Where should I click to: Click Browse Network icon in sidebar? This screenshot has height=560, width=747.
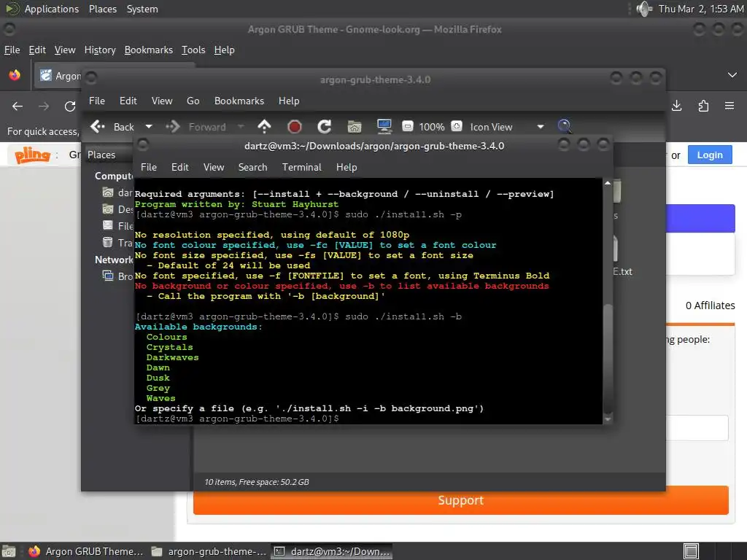tap(108, 276)
